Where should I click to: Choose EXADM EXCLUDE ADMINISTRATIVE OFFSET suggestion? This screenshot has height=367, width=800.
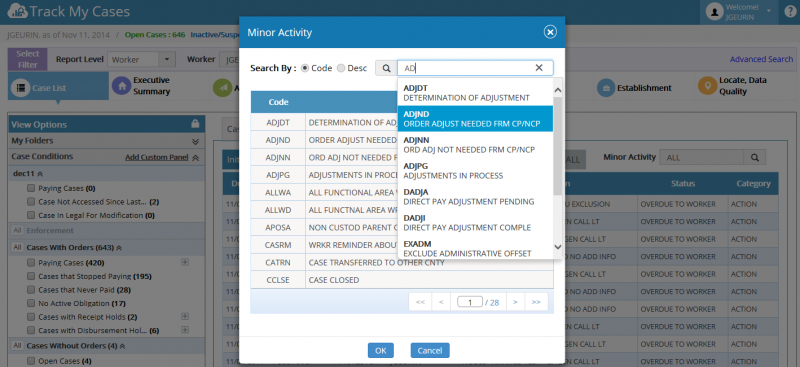[475, 248]
